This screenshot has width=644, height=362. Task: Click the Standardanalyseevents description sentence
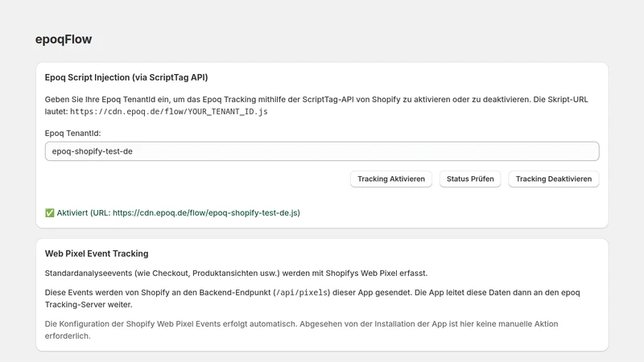click(236, 274)
